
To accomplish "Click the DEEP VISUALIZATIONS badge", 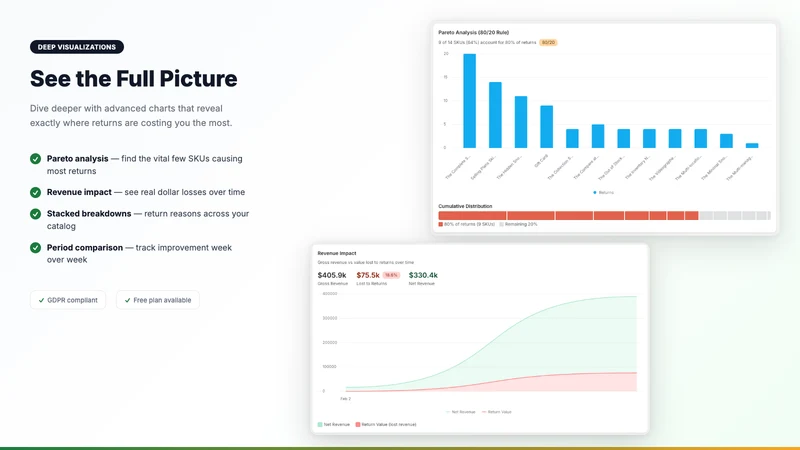I will pos(77,47).
